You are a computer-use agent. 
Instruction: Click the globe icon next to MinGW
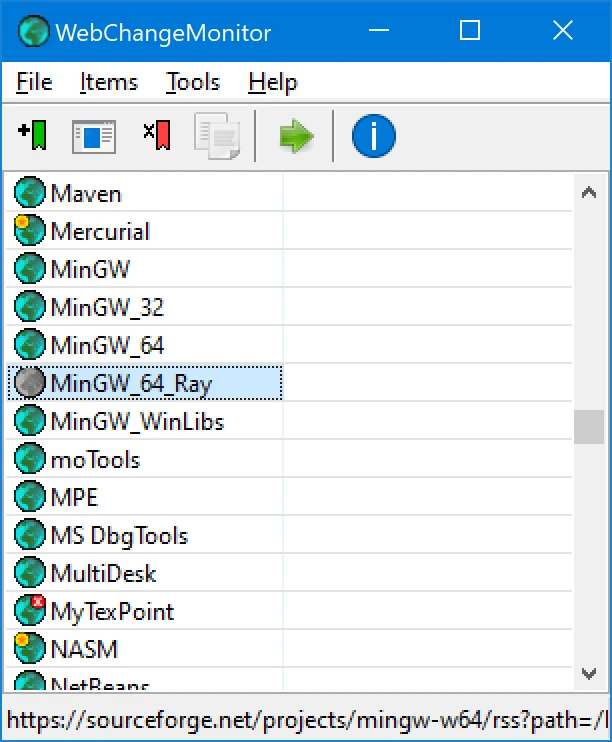pos(29,268)
